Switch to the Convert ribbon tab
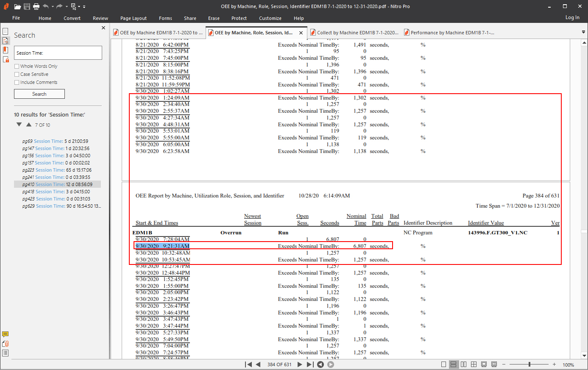 click(x=72, y=18)
